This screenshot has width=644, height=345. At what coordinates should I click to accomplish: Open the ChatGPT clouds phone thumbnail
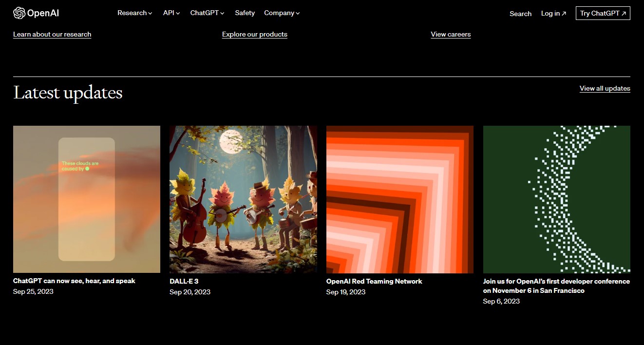pyautogui.click(x=87, y=199)
